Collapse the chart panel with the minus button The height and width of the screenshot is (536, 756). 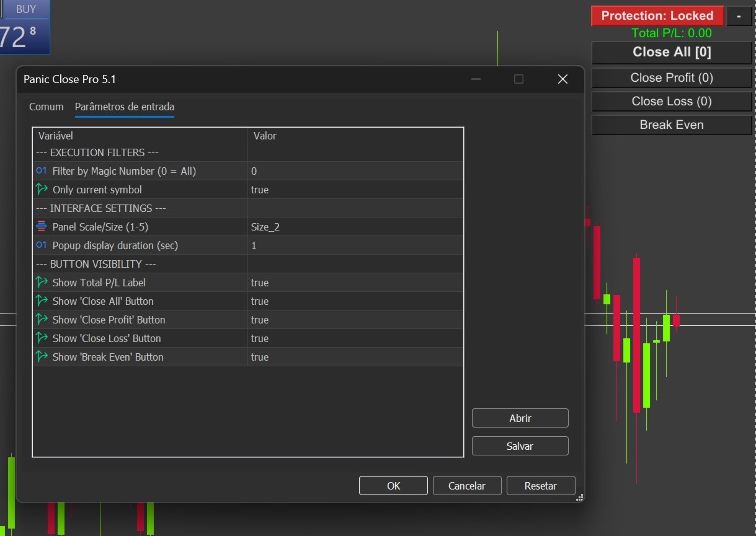click(739, 15)
